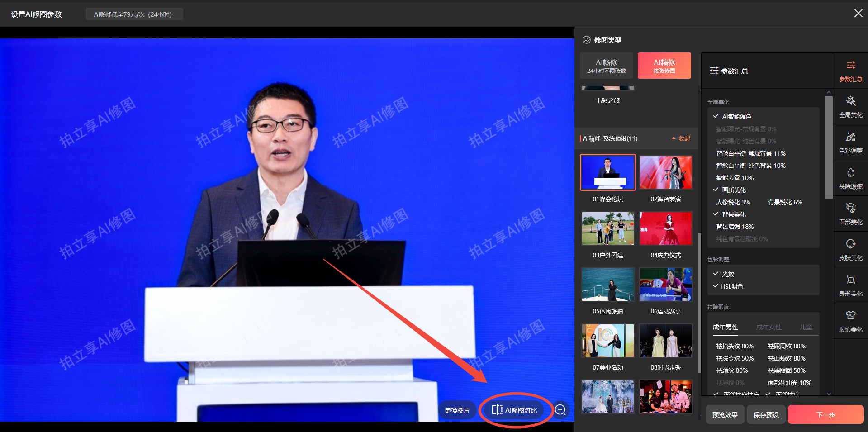The height and width of the screenshot is (432, 868).
Task: Collapse the AI精修 system presets with 收起
Action: [681, 138]
